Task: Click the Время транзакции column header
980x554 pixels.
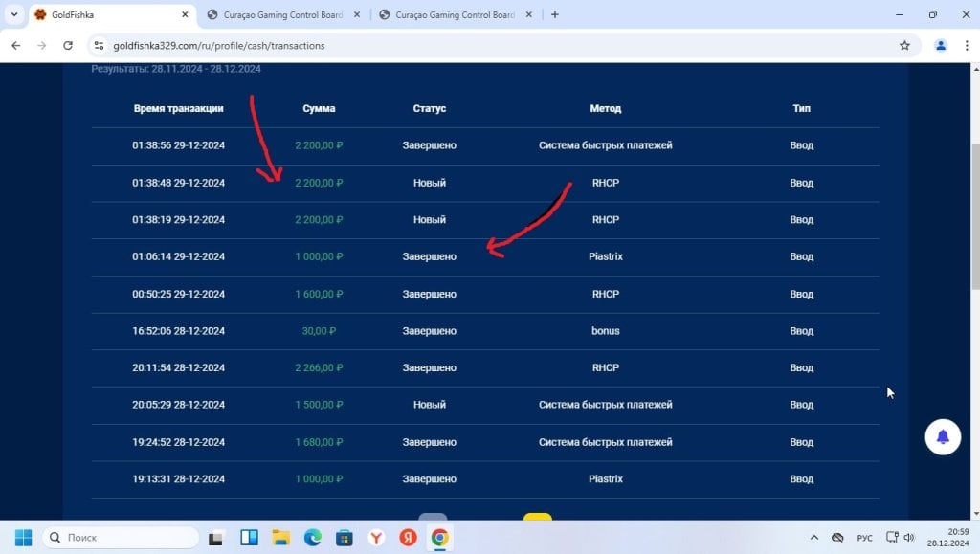Action: click(178, 108)
